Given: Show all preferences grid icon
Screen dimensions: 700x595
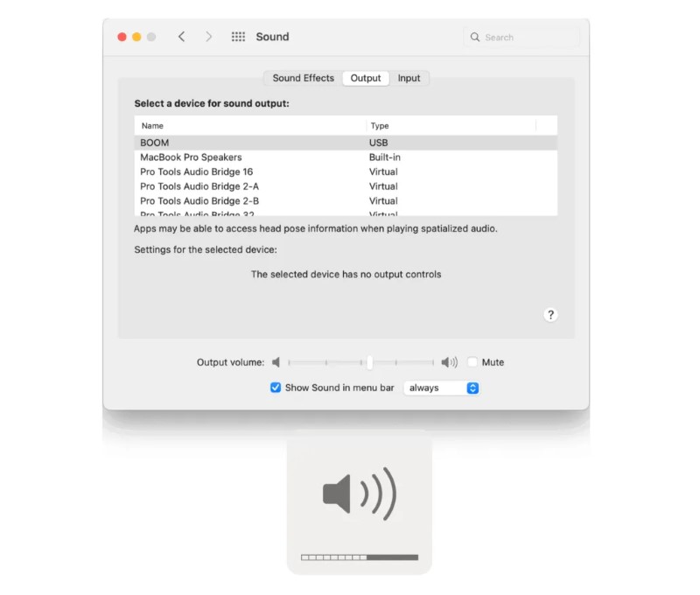Looking at the screenshot, I should click(x=238, y=37).
